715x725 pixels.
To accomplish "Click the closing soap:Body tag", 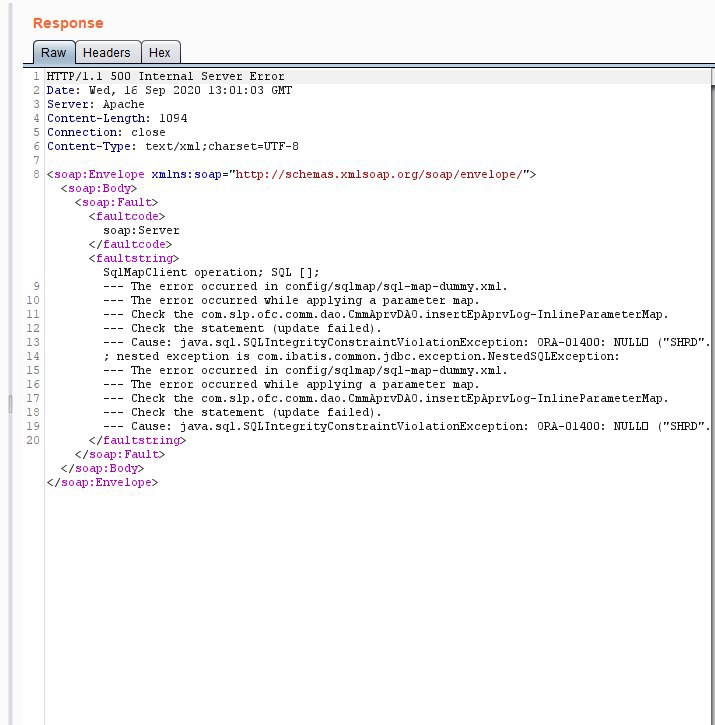I will click(x=102, y=468).
